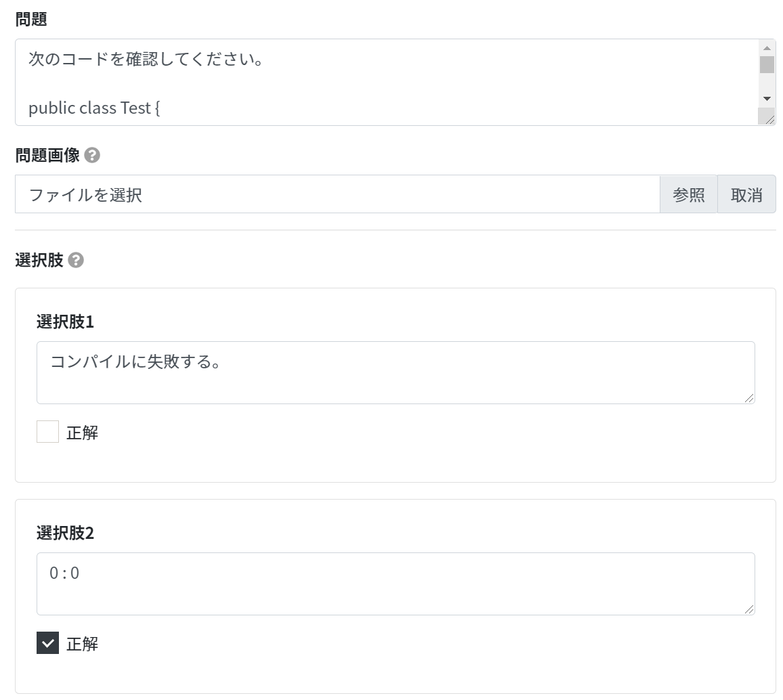The image size is (783, 700).
Task: Focus the 問題 question text area
Action: [387, 83]
